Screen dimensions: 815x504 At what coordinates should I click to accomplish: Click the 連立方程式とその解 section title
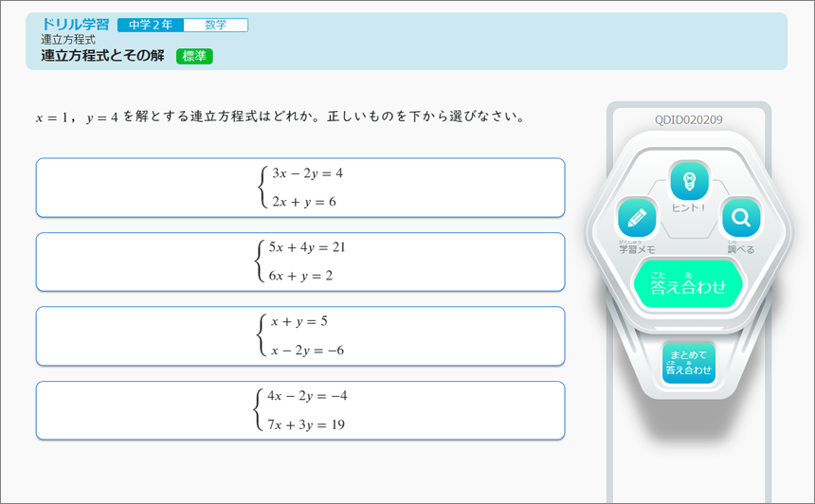coord(102,56)
